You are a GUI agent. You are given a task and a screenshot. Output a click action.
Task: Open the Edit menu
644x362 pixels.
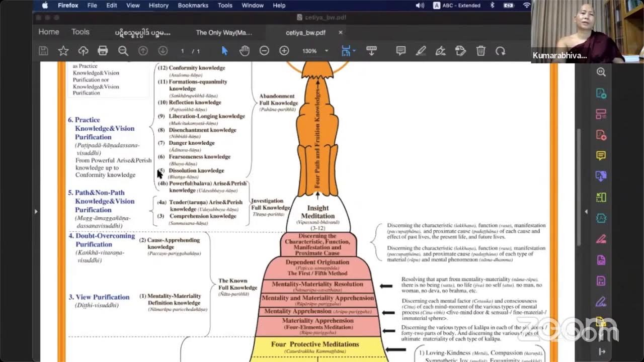pyautogui.click(x=112, y=6)
